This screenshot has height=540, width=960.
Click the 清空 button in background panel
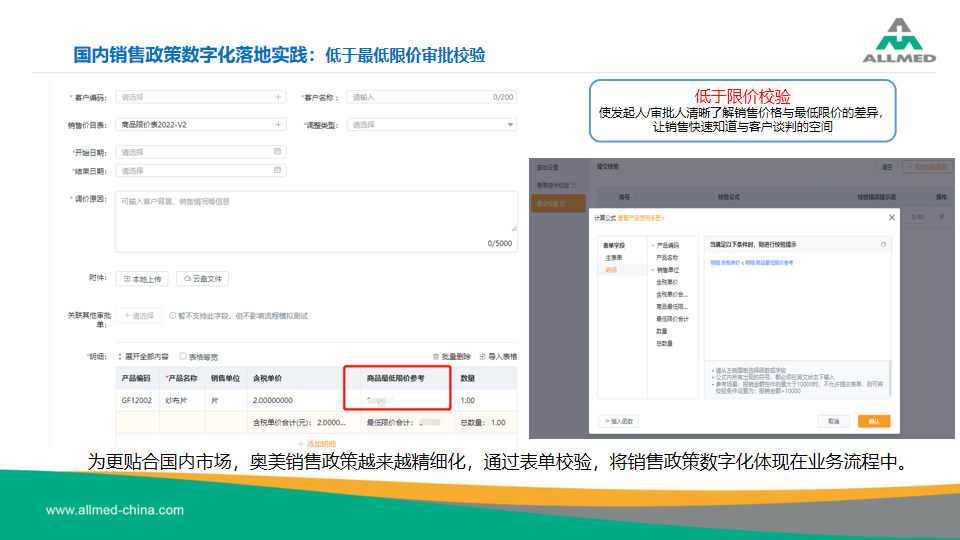[x=887, y=167]
